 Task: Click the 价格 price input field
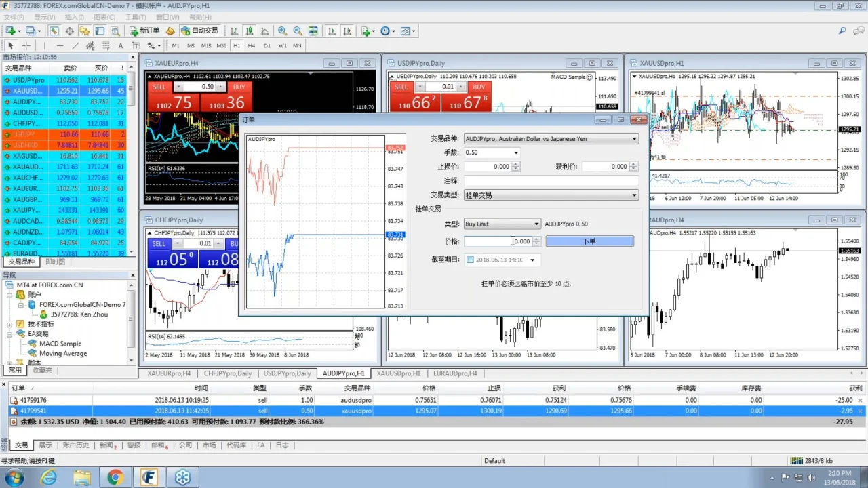[498, 241]
